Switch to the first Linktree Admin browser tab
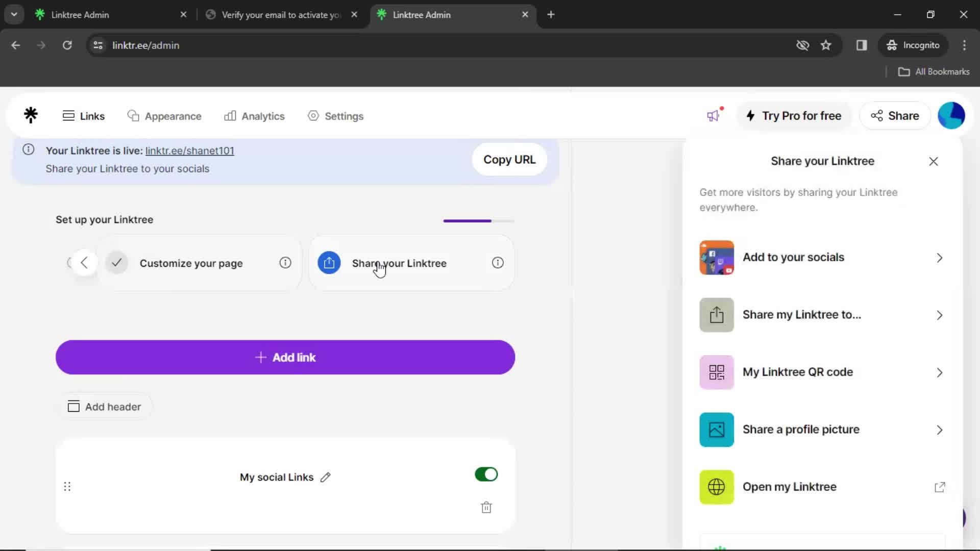Viewport: 980px width, 551px height. pyautogui.click(x=110, y=15)
